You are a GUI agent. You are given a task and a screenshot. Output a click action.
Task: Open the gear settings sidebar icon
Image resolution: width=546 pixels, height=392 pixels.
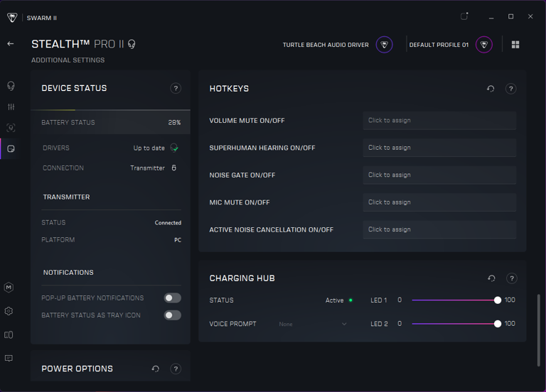click(x=9, y=311)
